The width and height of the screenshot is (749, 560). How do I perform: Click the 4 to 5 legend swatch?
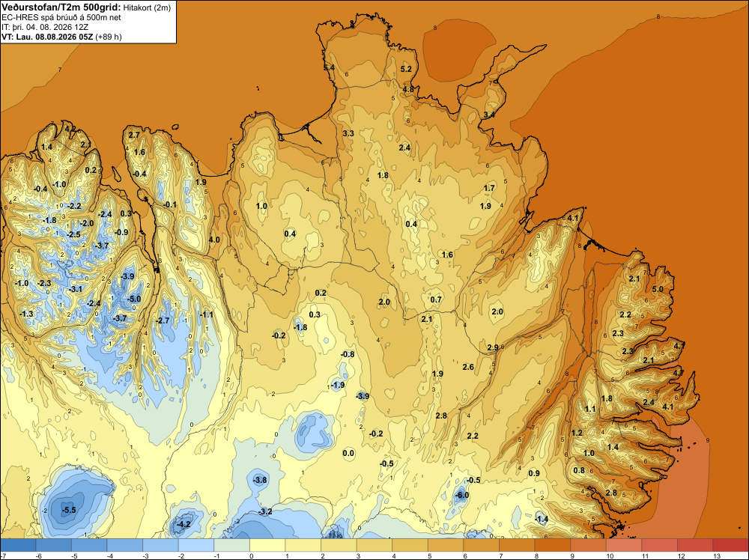coord(410,545)
